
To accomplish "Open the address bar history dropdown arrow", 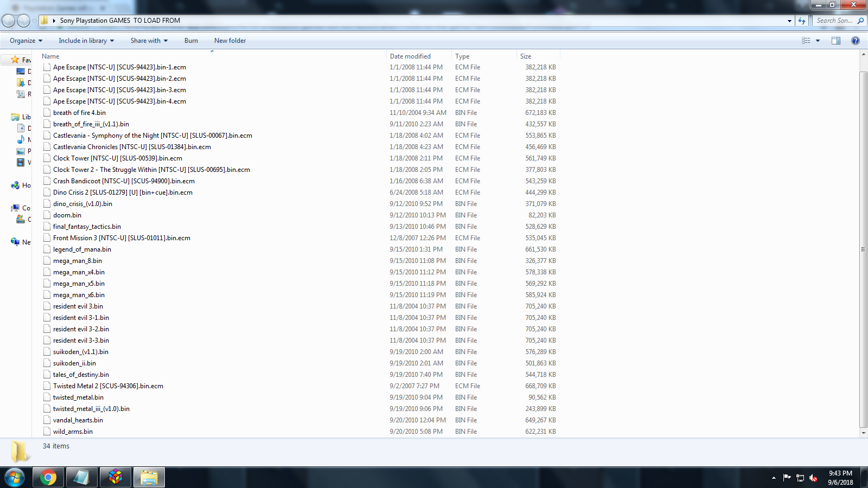I will [789, 21].
